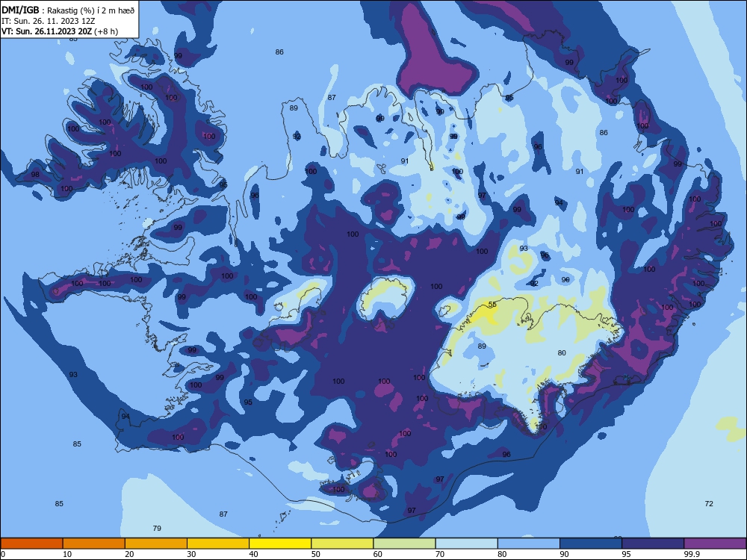
Task: Click the 'VT: Sun. 26.11.2023 20Z (+8 h)' line
Action: 60,31
